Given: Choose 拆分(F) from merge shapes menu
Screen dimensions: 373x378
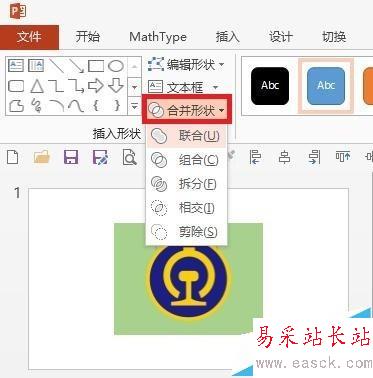Looking at the screenshot, I should pos(187,184).
